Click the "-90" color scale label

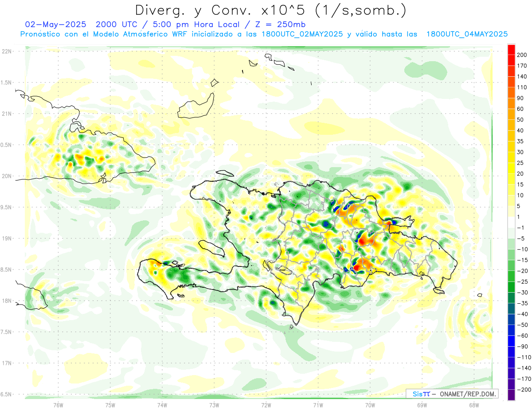[522, 346]
